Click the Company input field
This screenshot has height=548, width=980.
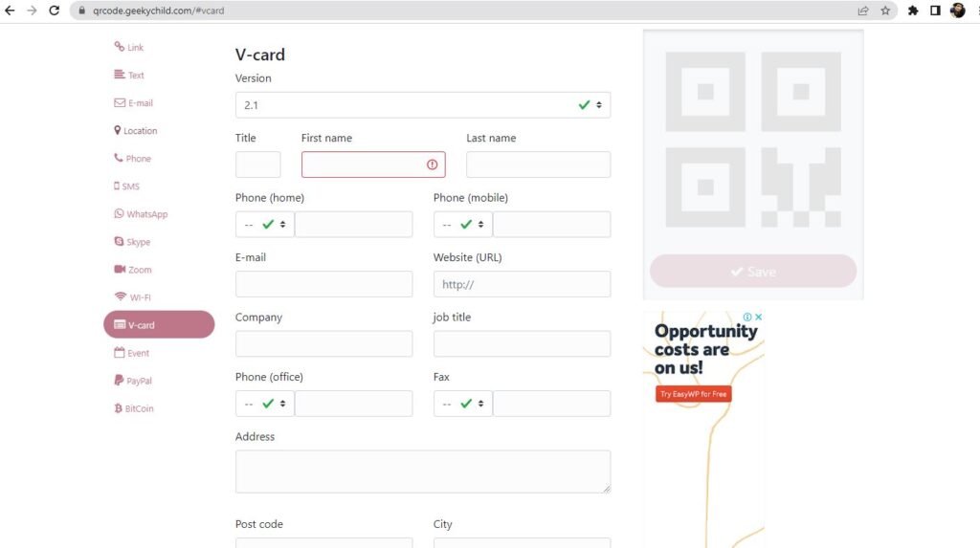[x=323, y=343]
